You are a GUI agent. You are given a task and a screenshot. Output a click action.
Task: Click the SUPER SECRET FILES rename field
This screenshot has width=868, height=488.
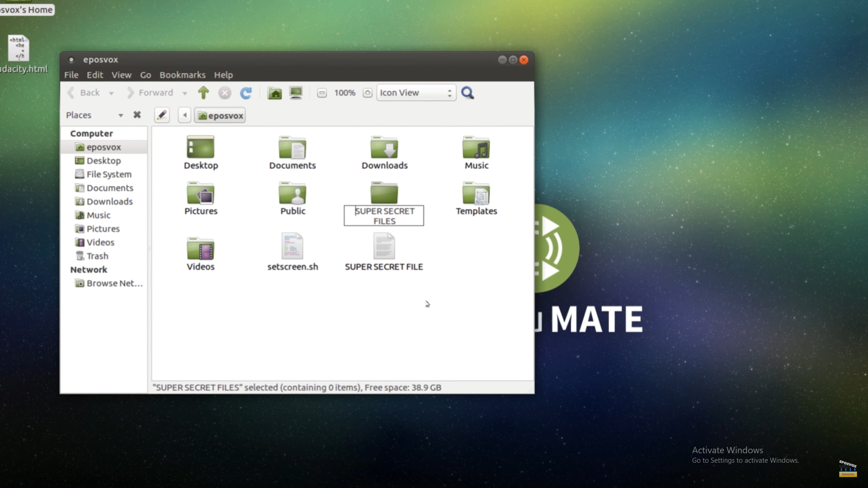click(384, 216)
